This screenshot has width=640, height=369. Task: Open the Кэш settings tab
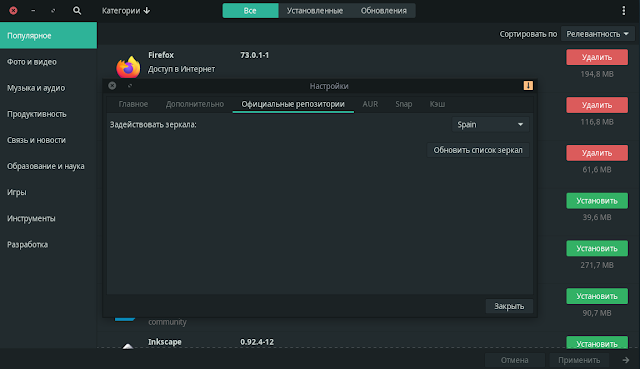(x=437, y=104)
